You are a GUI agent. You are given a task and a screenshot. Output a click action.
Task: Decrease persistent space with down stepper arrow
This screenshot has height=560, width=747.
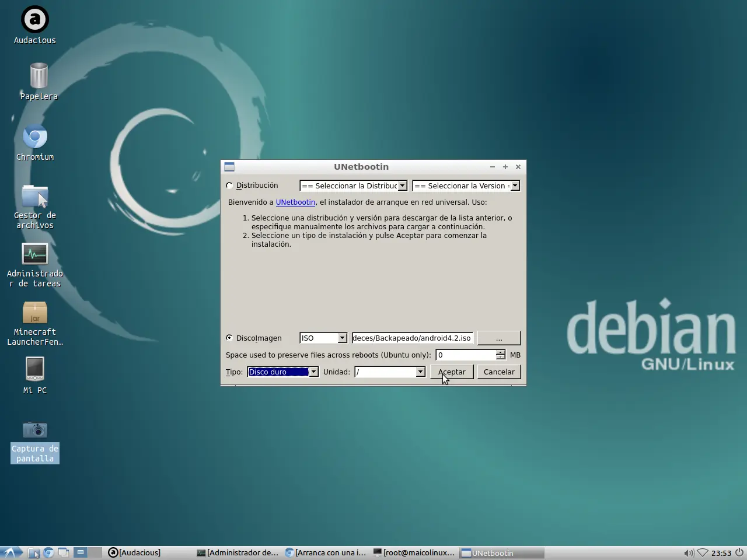(x=500, y=358)
